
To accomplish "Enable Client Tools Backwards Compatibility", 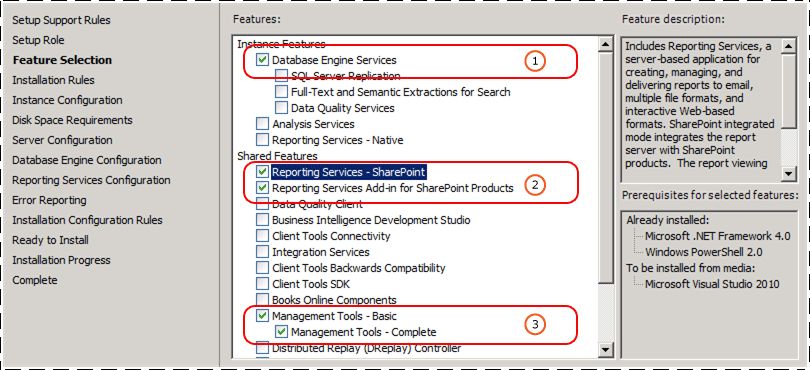I will 262,268.
